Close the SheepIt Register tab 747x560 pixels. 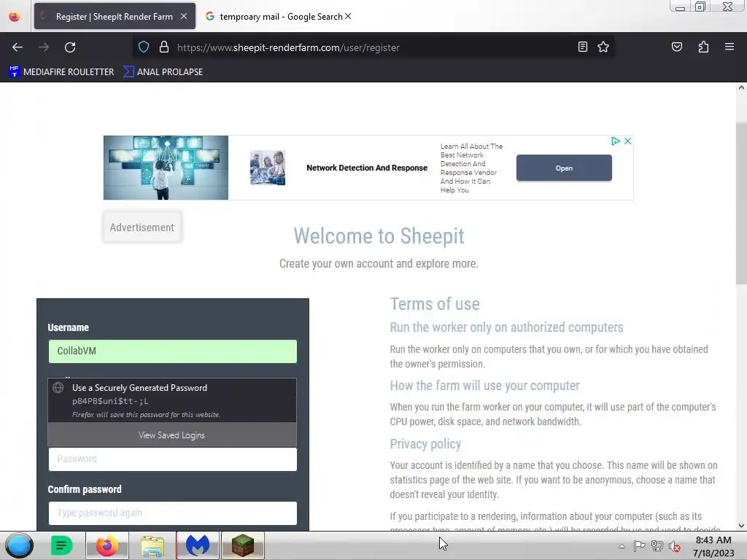184,16
